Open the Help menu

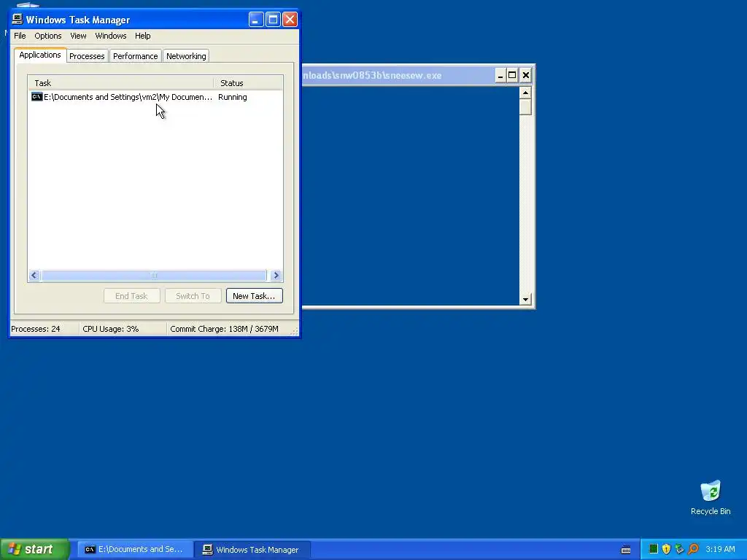coord(142,36)
